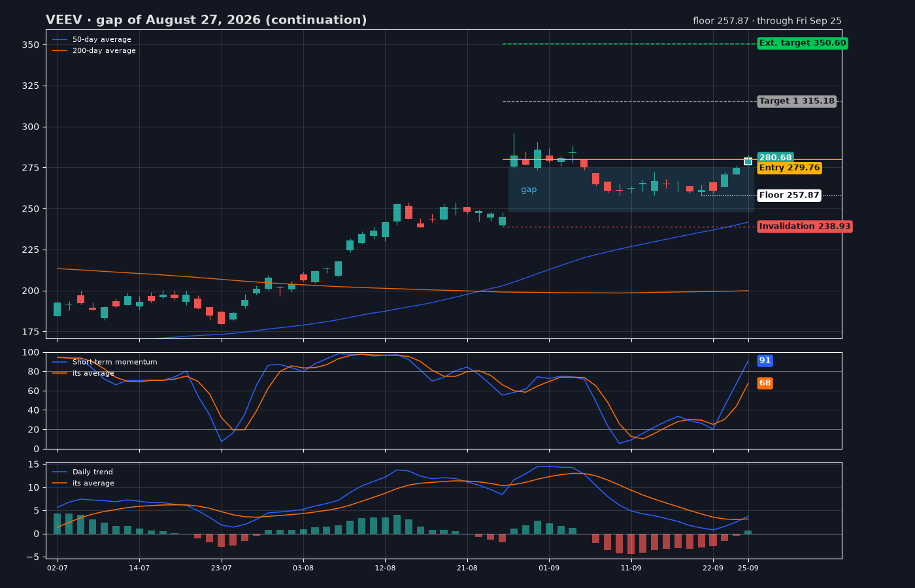The width and height of the screenshot is (915, 588).
Task: Click the 225 price axis label
Action: (31, 250)
